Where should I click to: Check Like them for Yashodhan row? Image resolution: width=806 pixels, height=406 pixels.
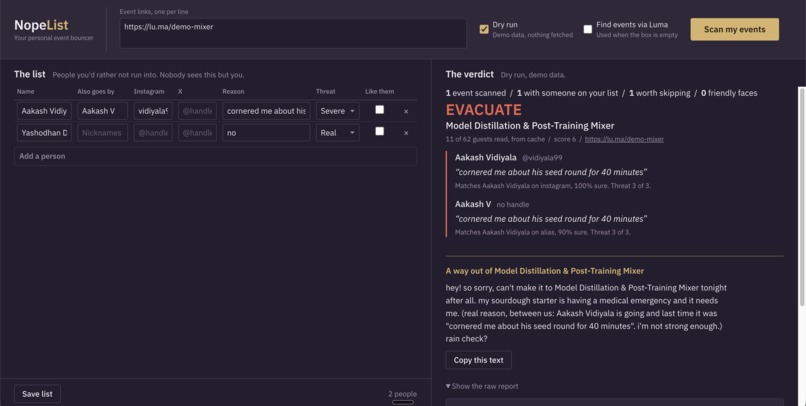379,131
